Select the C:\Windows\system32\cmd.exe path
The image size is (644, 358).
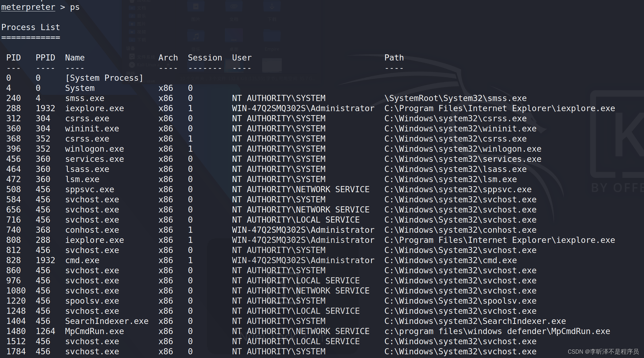(x=451, y=260)
